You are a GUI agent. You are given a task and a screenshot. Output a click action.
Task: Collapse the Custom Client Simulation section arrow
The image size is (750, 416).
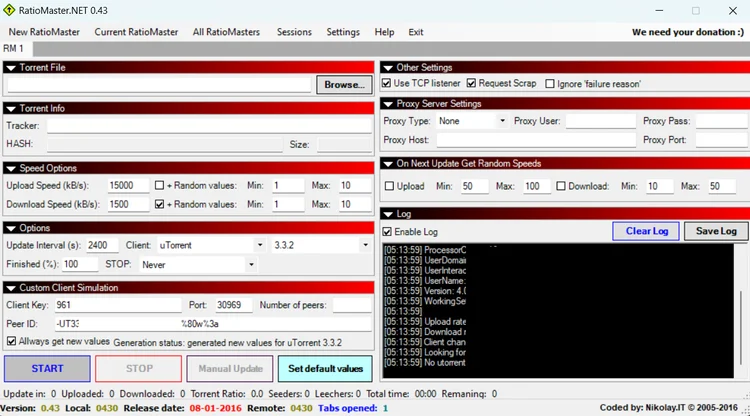(x=11, y=288)
